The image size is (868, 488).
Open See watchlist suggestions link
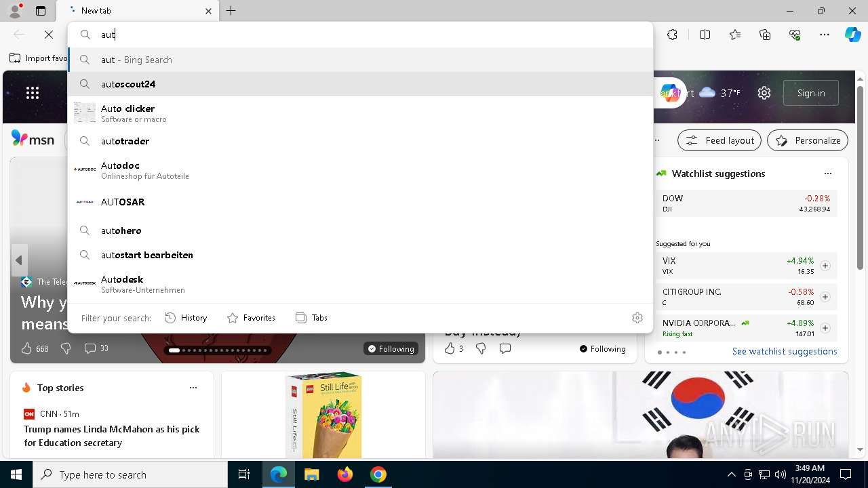click(x=785, y=351)
